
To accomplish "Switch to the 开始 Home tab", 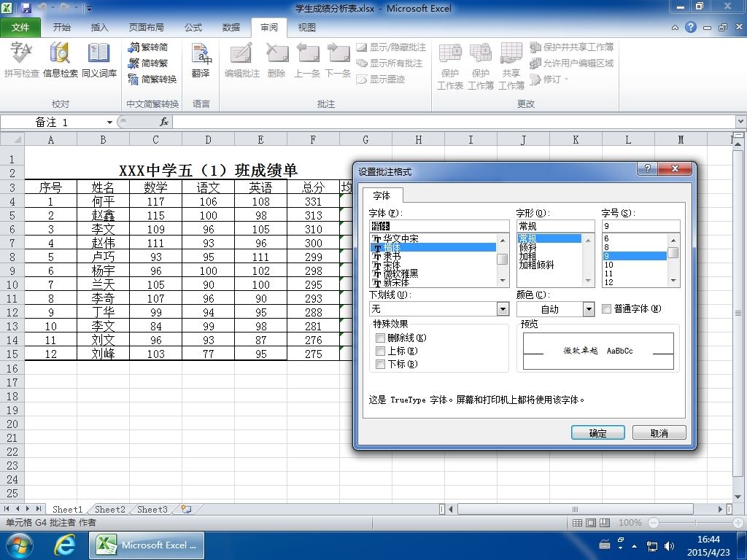I will coord(61,28).
